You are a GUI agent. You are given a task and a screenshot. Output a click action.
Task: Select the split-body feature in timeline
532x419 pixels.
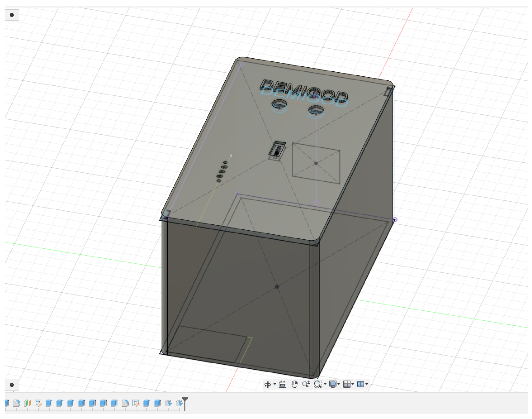(x=27, y=403)
